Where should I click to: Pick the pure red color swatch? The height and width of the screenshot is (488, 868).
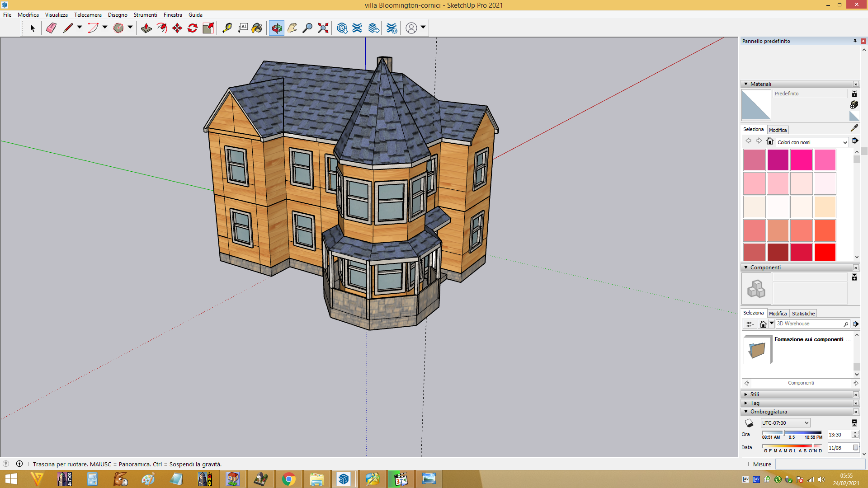pyautogui.click(x=825, y=252)
